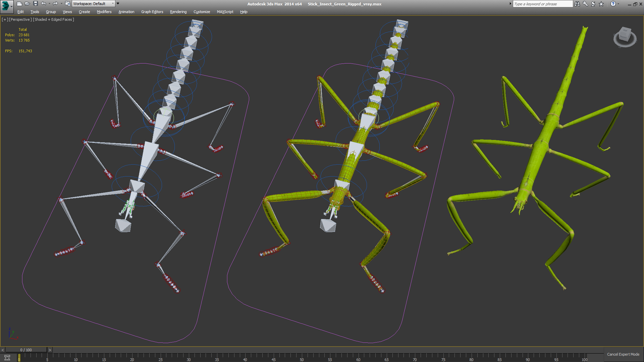Open the Animation menu
The image size is (644, 362).
click(126, 12)
